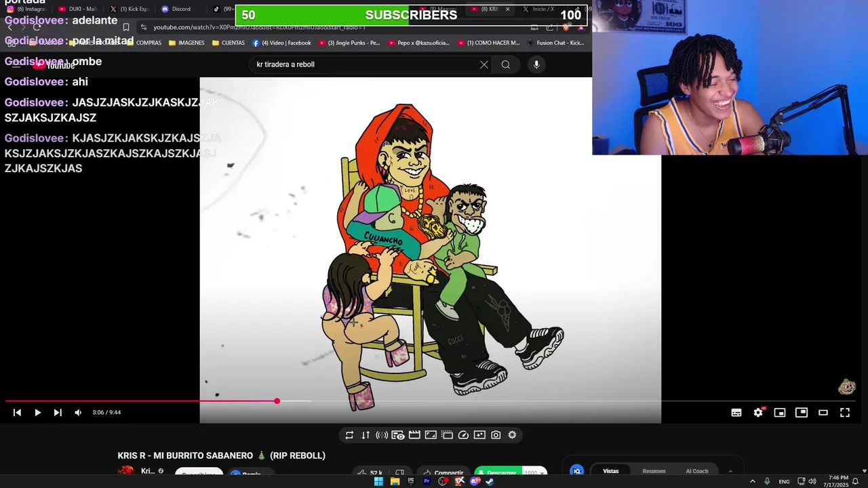
Task: Click the taskbar volume speaker icon
Action: (x=812, y=481)
